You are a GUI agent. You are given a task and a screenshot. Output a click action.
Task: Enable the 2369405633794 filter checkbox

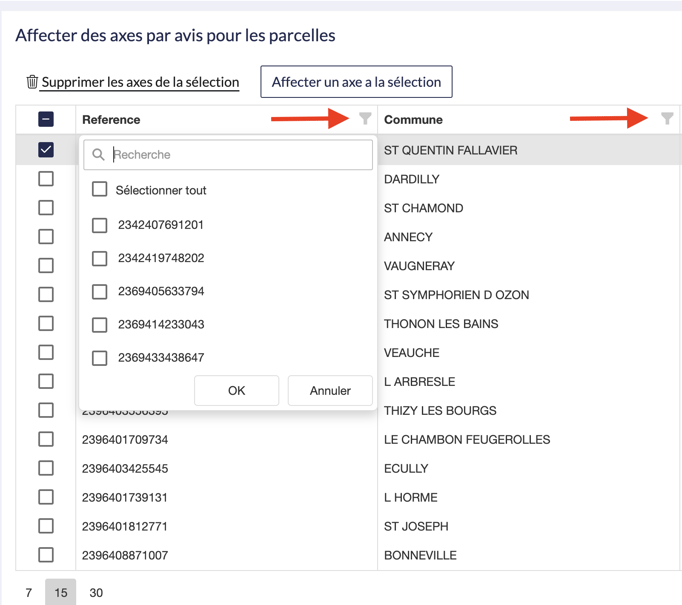[100, 291]
